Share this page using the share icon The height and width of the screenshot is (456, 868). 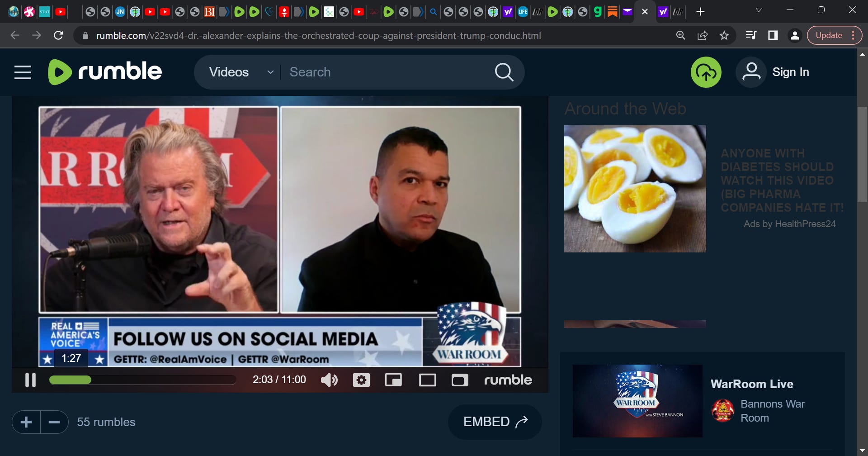(702, 35)
